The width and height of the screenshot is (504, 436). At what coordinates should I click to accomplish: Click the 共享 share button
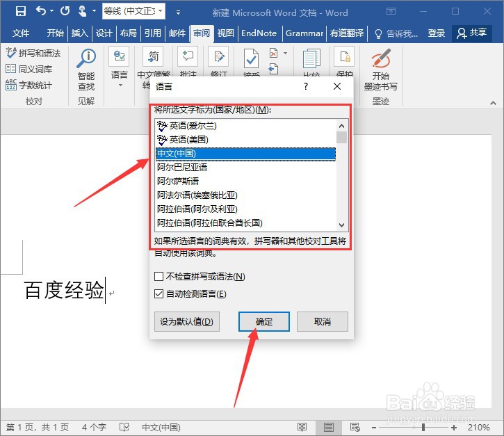click(x=471, y=33)
